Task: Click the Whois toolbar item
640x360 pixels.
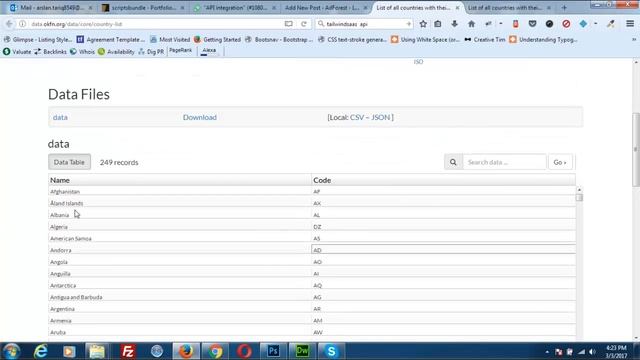Action: [x=82, y=52]
